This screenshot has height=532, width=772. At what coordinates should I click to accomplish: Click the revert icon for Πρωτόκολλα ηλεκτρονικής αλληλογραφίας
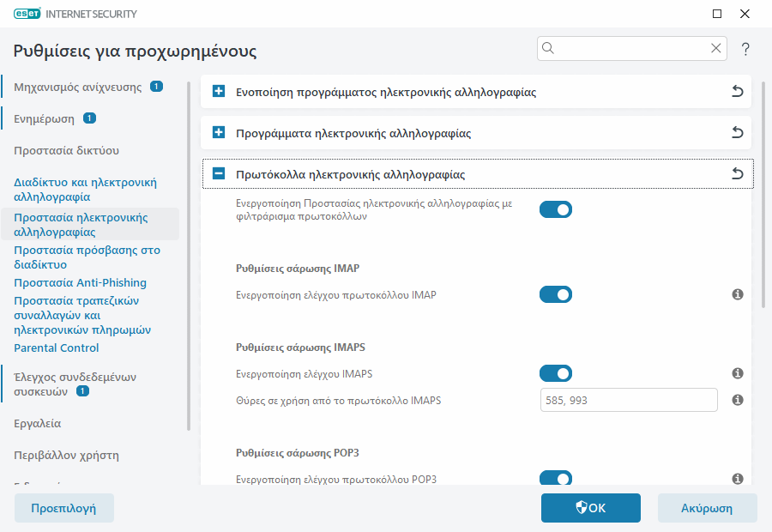pyautogui.click(x=737, y=173)
